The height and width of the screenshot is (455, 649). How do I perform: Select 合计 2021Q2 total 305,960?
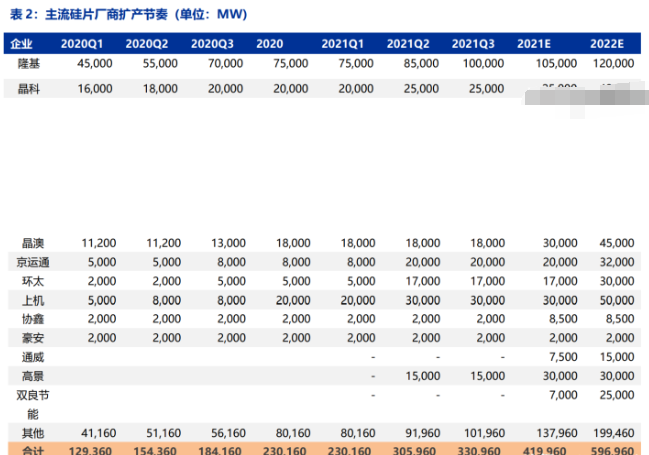tap(414, 450)
